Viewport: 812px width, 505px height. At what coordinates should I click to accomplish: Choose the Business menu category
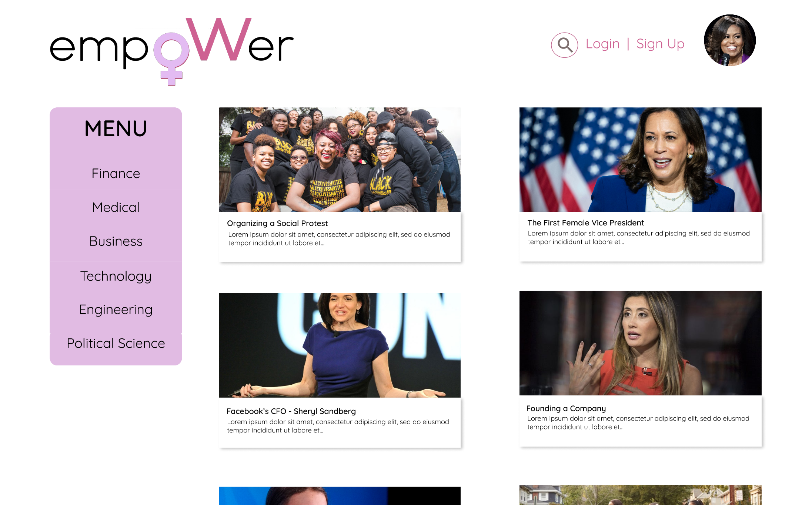[116, 241]
